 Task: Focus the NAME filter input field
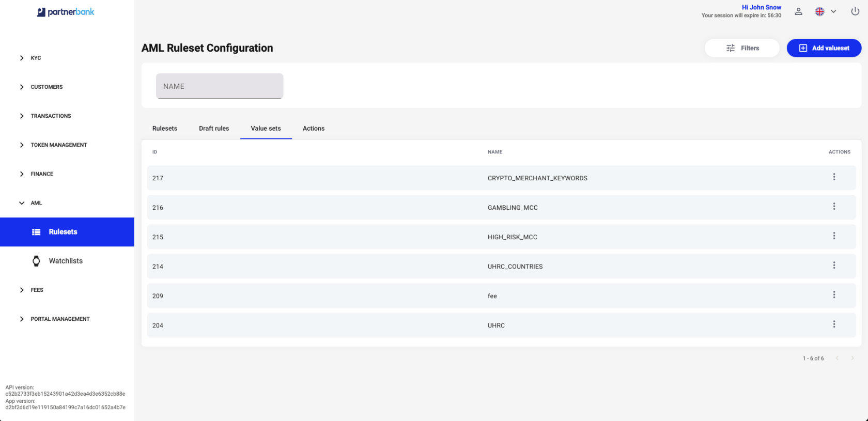[x=220, y=86]
